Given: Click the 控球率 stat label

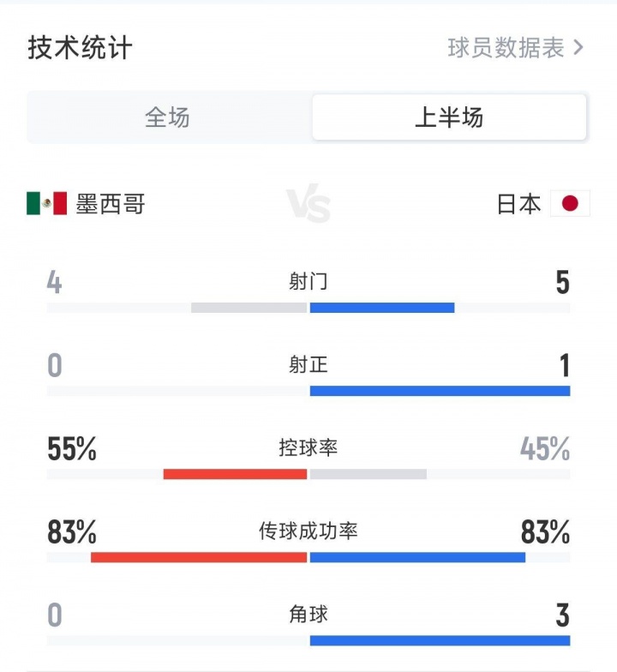Looking at the screenshot, I should pos(308,447).
